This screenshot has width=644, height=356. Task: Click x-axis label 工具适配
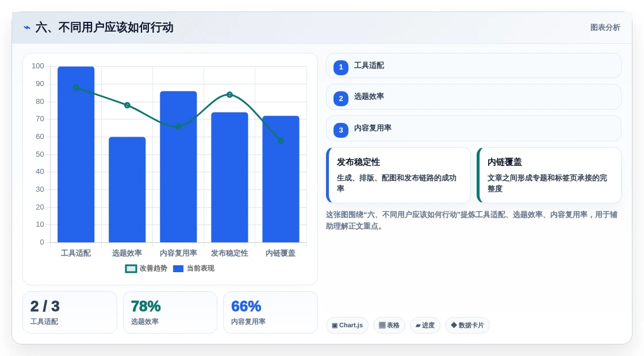pyautogui.click(x=76, y=253)
